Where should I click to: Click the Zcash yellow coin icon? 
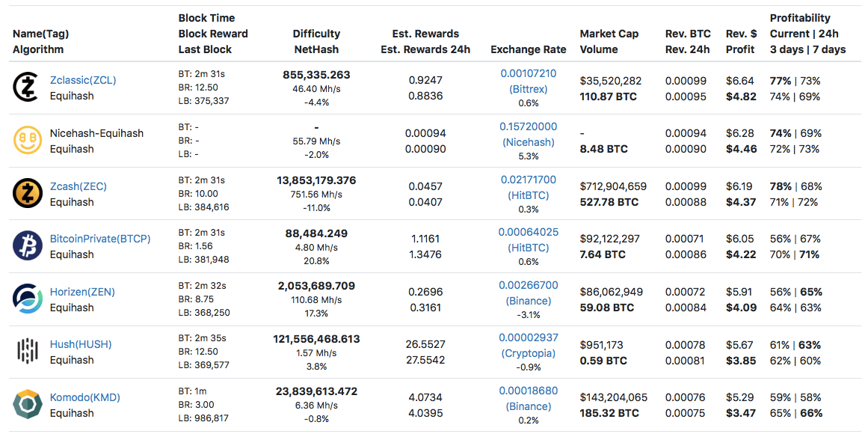(x=28, y=194)
